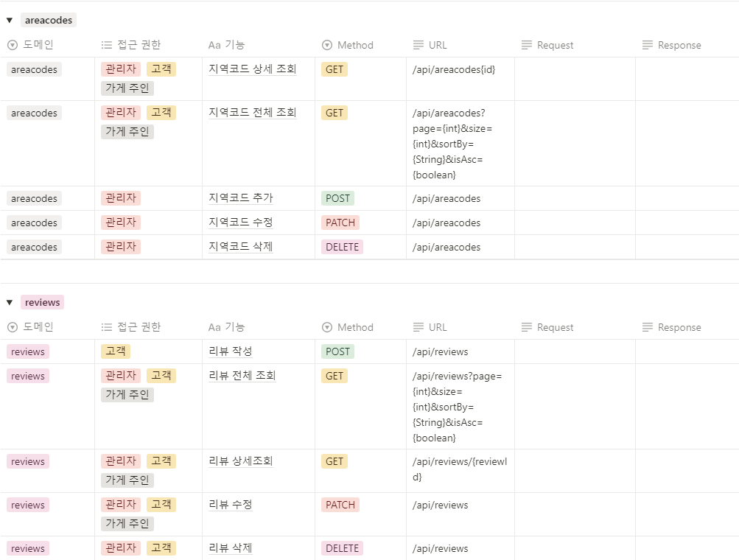Click 가게 주인 tag in 지역코드 상세 조회 row
This screenshot has width=739, height=560.
tap(127, 88)
